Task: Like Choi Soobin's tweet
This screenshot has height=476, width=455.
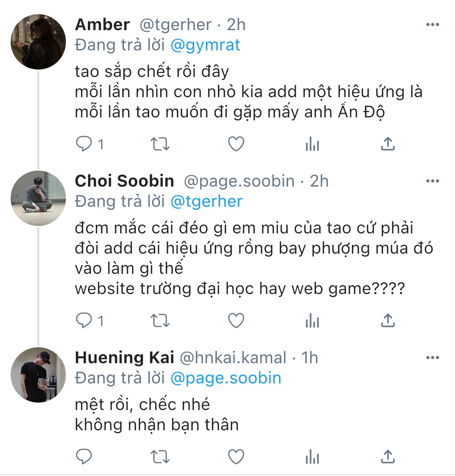Action: tap(236, 321)
